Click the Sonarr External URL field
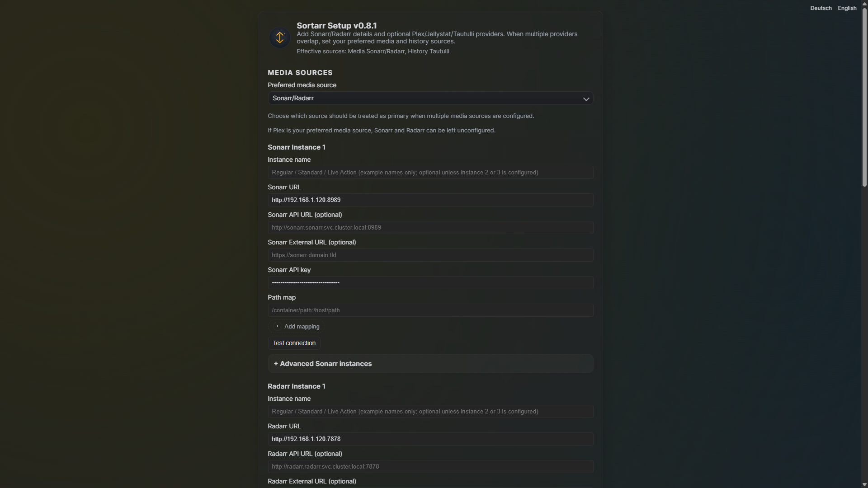 pos(430,255)
